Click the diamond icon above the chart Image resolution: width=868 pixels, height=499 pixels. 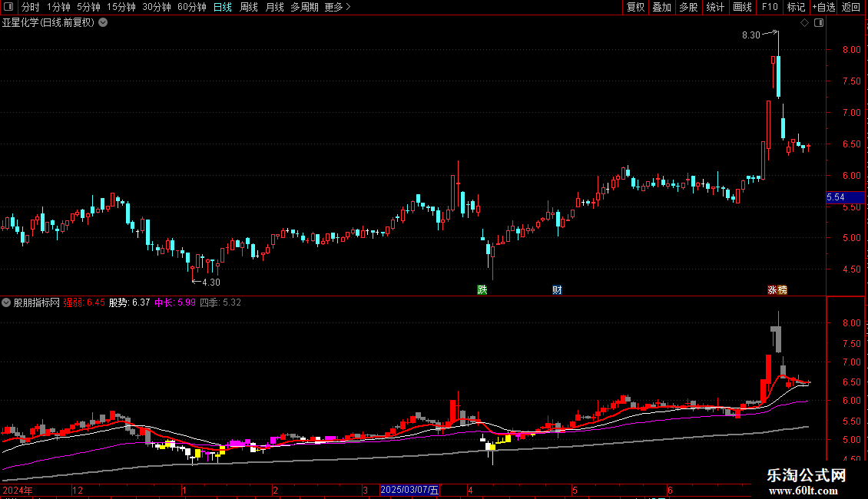pos(804,23)
